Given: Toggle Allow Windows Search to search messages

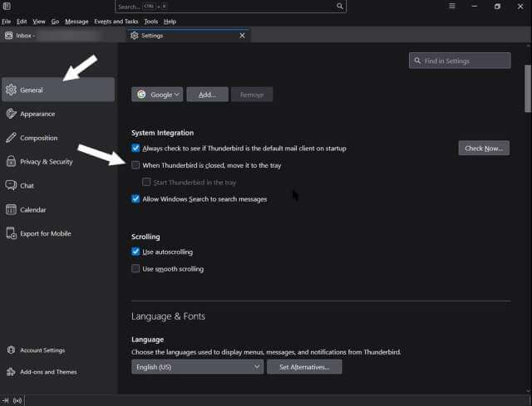Looking at the screenshot, I should pos(135,198).
